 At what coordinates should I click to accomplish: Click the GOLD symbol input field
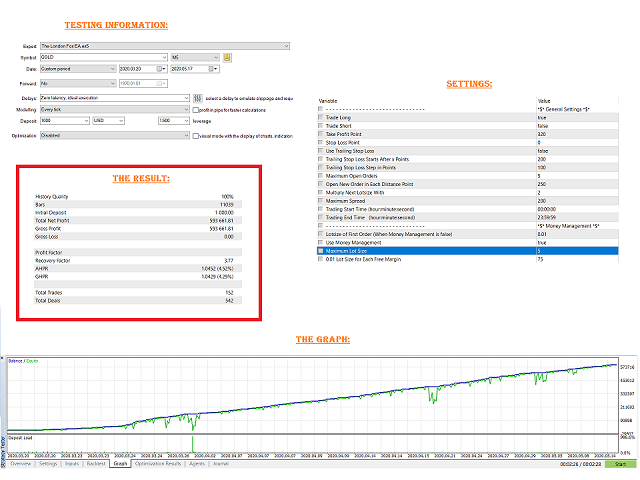click(x=104, y=58)
